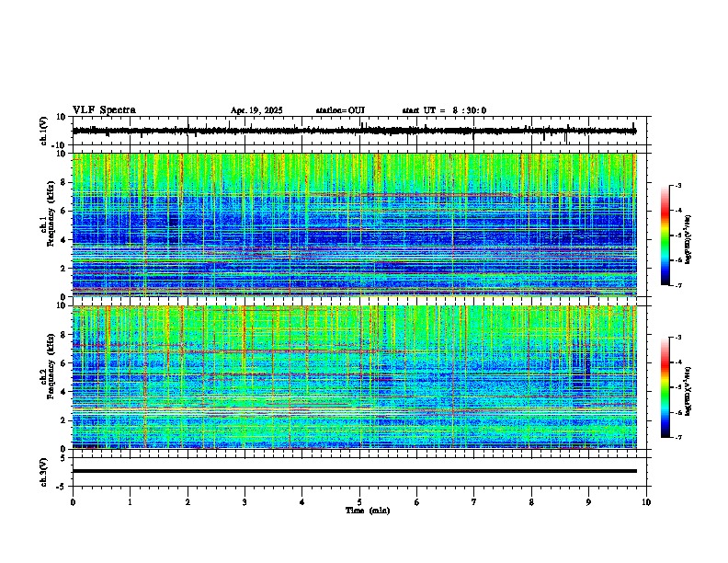Click the "5" tick on ch.3(V) axis
Viewport: 728px width, 563px height.
[64, 458]
